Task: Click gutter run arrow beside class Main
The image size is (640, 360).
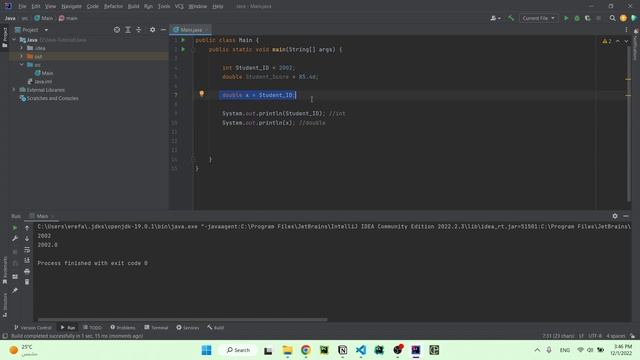Action: (183, 40)
